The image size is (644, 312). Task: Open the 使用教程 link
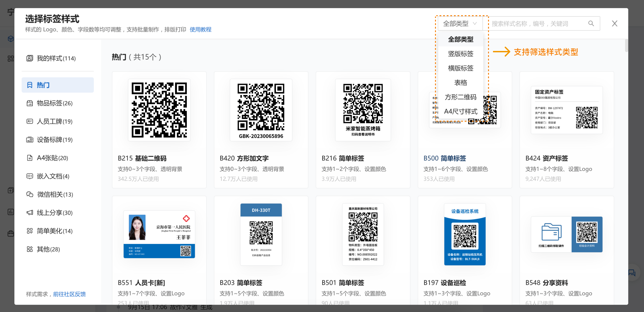(200, 29)
